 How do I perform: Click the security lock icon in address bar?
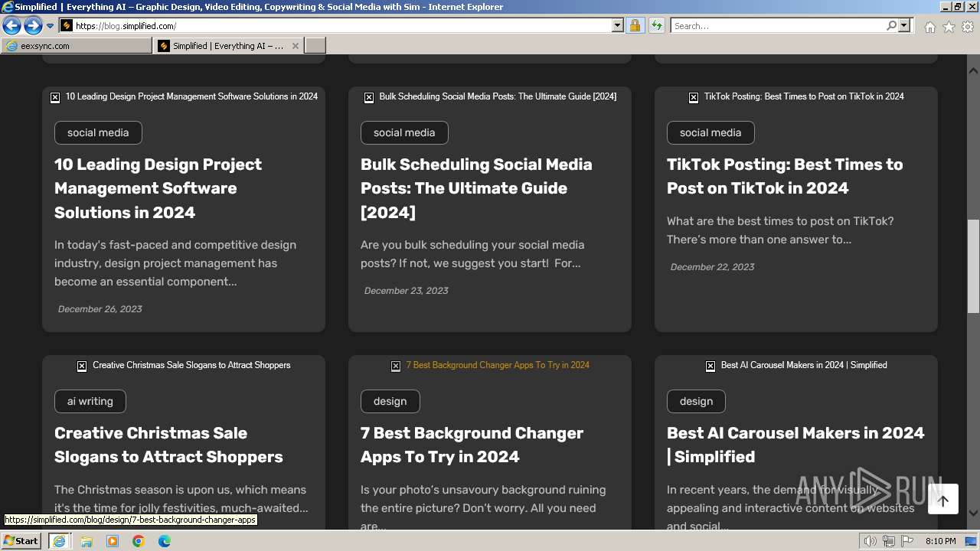635,26
